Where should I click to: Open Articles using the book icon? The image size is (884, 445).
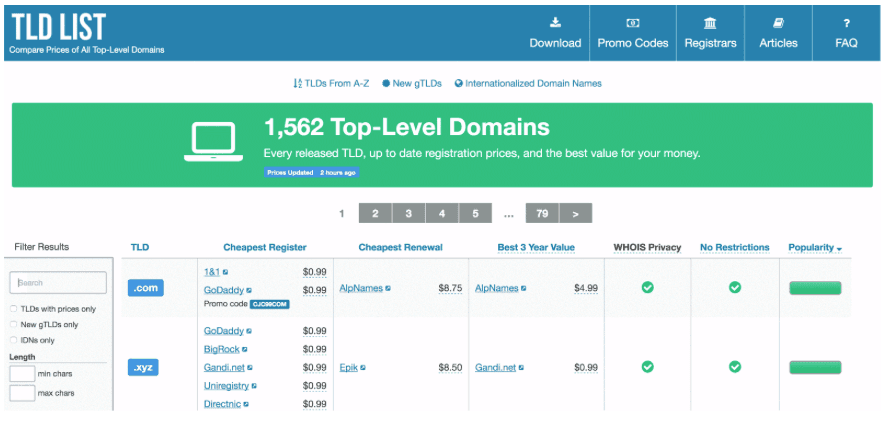pos(778,23)
